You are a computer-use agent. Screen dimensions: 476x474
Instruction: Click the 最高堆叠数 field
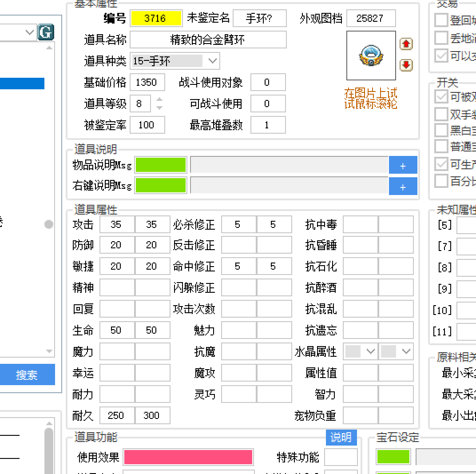click(x=268, y=125)
